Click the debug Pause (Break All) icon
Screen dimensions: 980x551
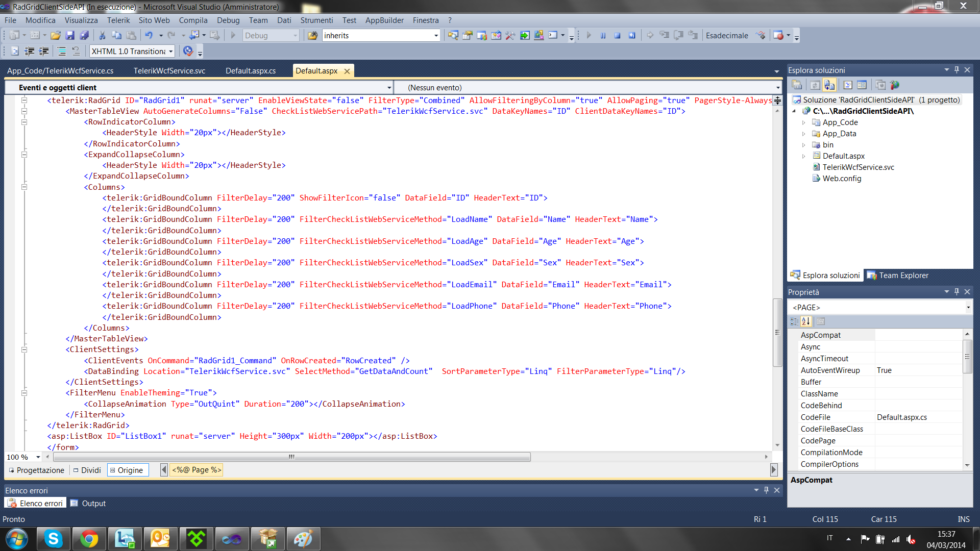[x=603, y=35]
